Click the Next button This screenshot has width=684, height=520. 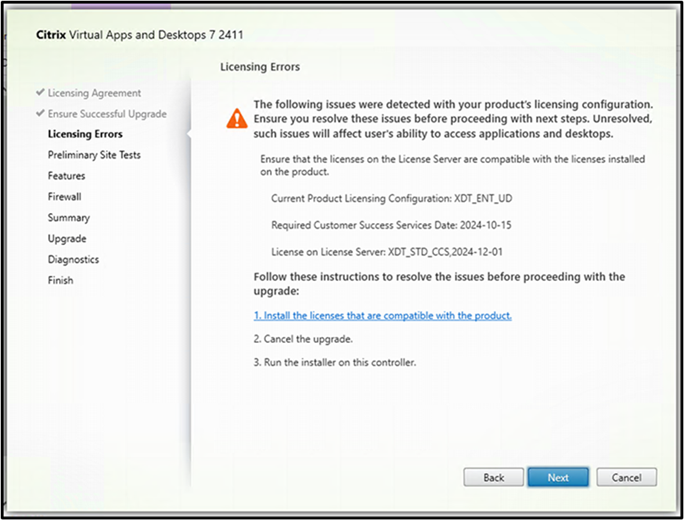point(558,477)
